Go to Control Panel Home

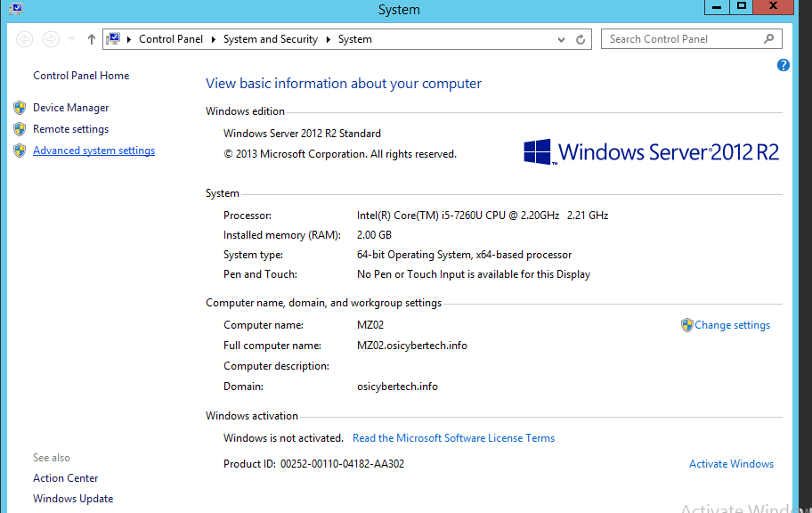pyautogui.click(x=81, y=76)
